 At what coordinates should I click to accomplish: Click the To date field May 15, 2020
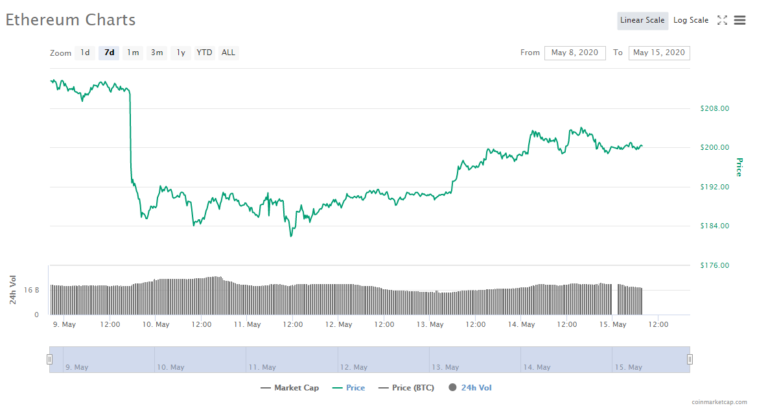click(x=659, y=53)
